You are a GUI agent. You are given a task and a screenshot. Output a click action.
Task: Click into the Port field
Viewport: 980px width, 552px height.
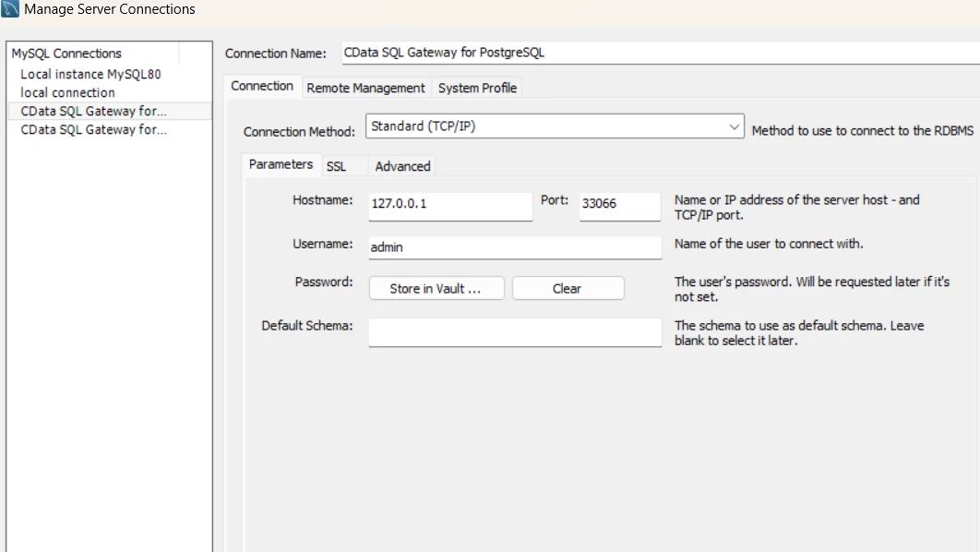point(619,206)
